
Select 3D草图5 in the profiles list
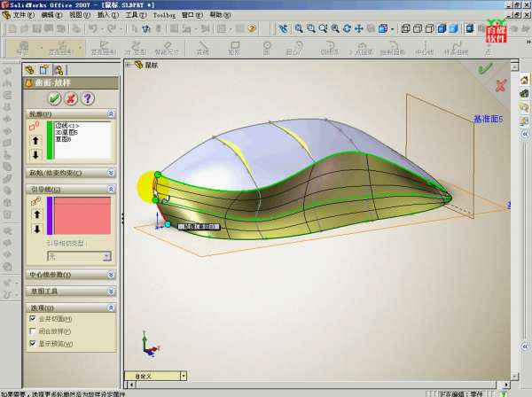tap(68, 133)
